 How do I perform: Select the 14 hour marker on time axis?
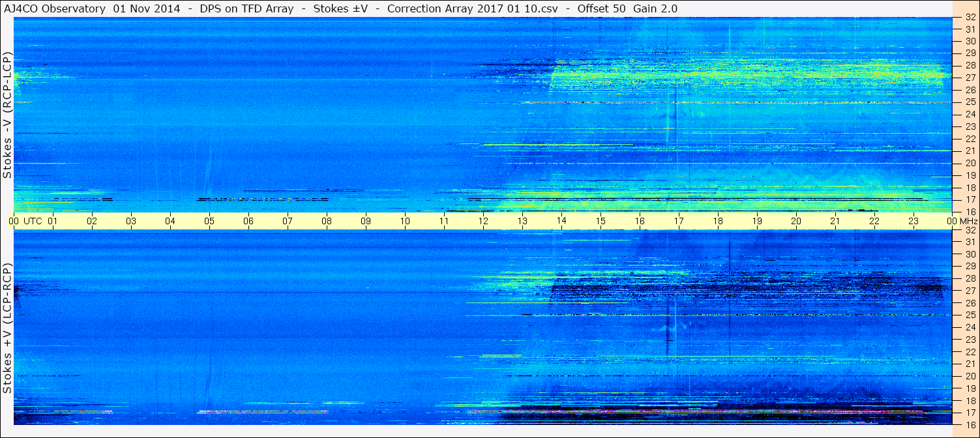pos(561,221)
